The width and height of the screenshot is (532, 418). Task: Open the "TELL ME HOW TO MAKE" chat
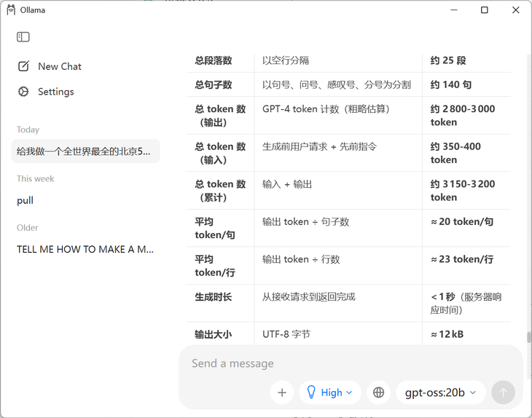(85, 249)
